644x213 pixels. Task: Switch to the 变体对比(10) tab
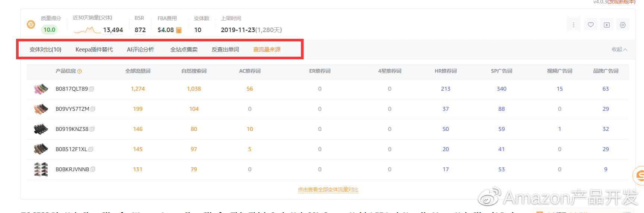coord(45,50)
